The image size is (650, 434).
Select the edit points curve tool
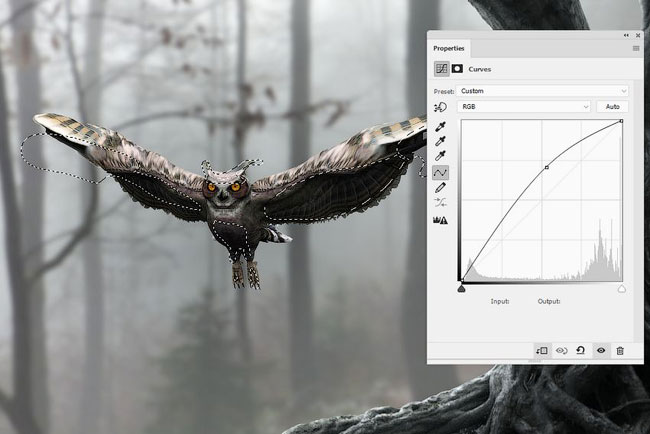(x=440, y=172)
